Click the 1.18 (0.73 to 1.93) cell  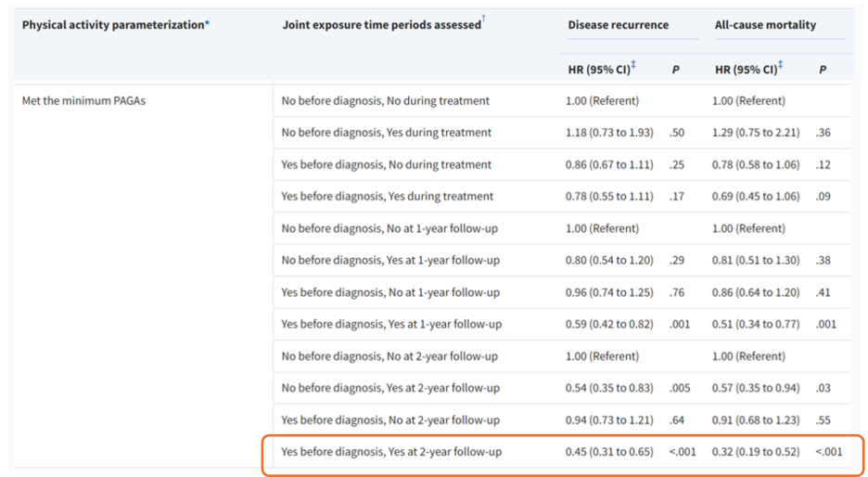[x=609, y=133]
